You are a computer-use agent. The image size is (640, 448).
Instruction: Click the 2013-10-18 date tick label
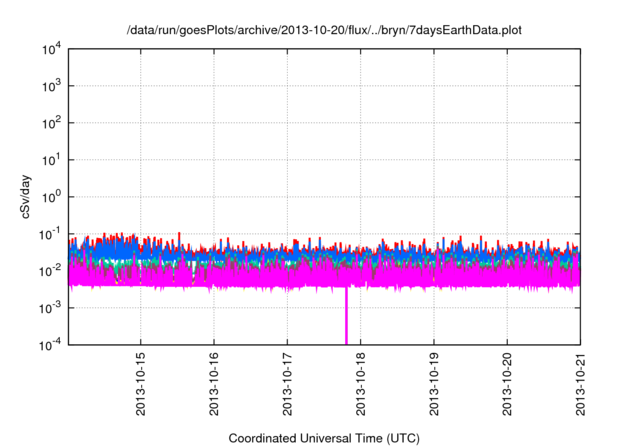[x=360, y=384]
